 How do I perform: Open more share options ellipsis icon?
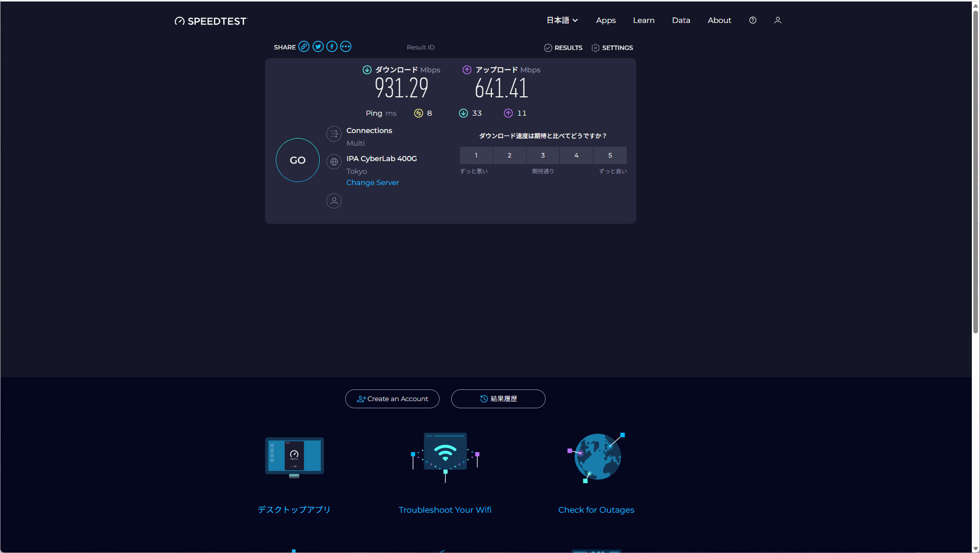(346, 47)
